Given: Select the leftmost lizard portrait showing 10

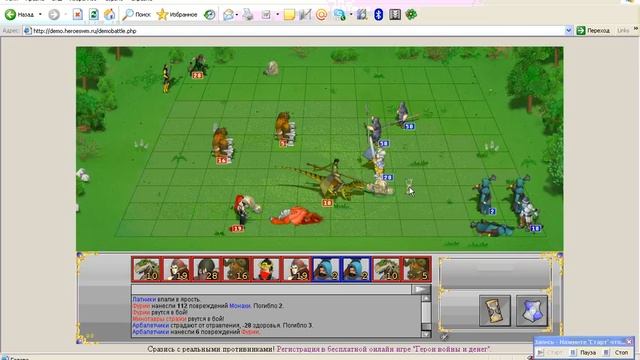Looking at the screenshot, I should (147, 269).
